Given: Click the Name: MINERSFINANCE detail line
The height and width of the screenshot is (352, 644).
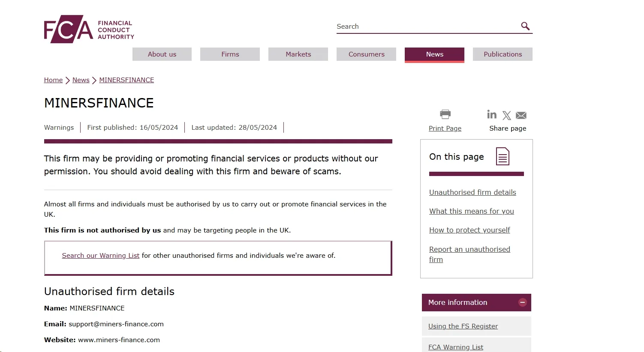Looking at the screenshot, I should point(84,308).
